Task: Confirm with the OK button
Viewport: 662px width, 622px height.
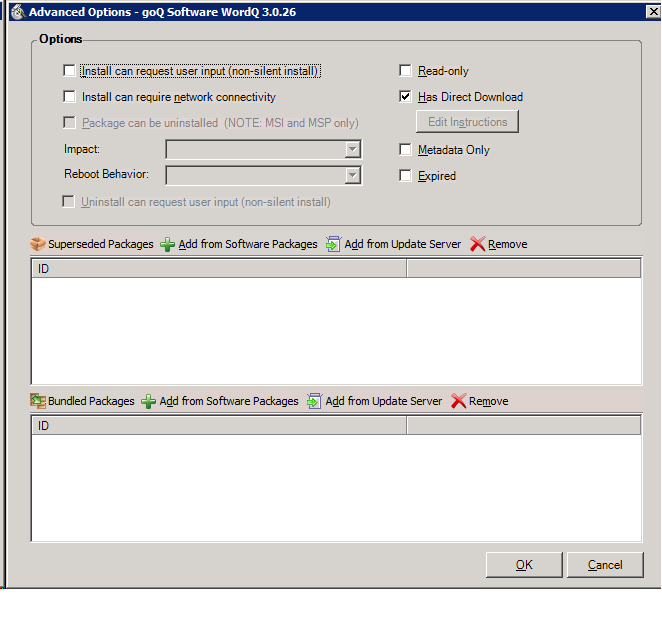Action: click(x=524, y=565)
